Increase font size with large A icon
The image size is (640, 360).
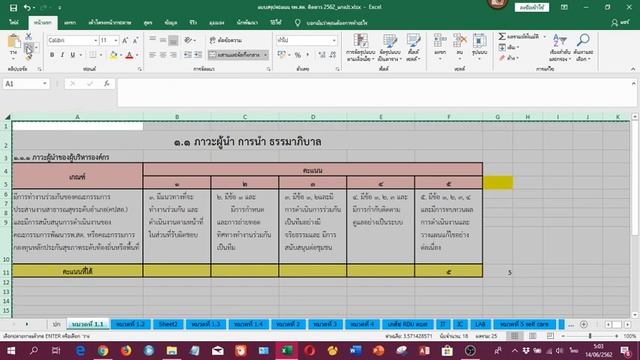125,40
